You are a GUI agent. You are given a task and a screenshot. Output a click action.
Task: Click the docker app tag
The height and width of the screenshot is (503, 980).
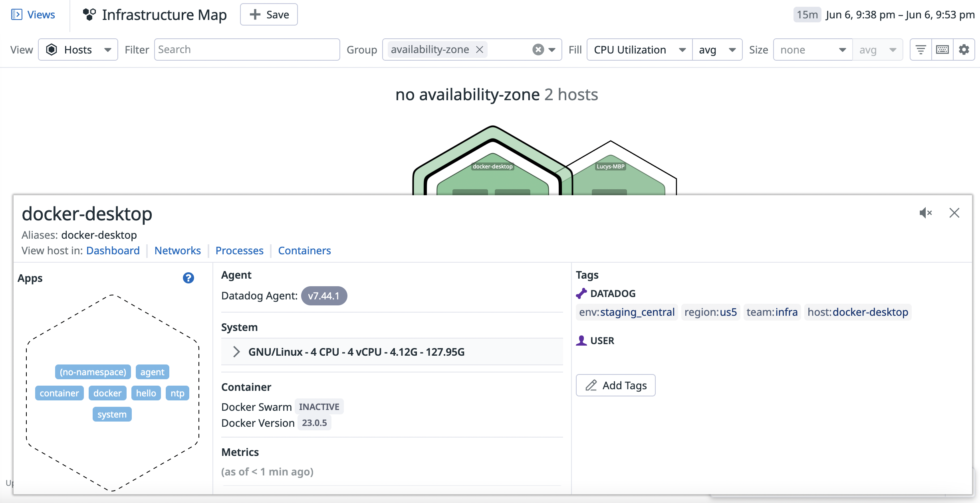pos(107,393)
